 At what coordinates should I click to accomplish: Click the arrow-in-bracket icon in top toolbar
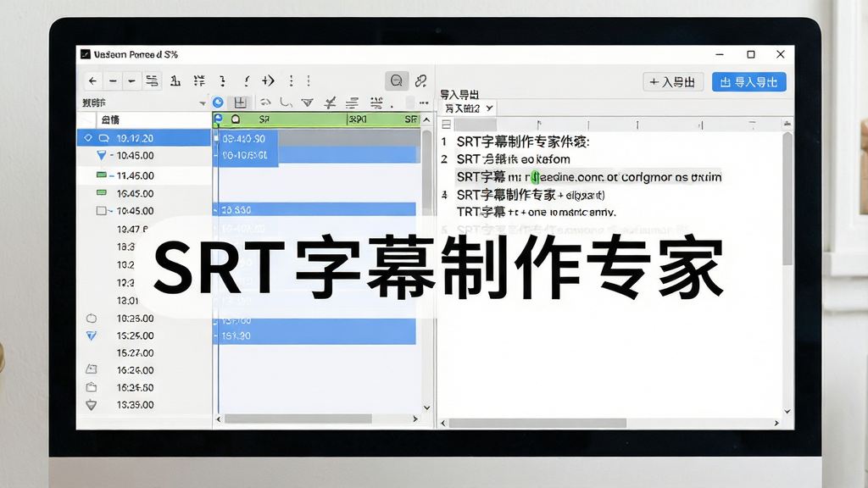[x=269, y=80]
